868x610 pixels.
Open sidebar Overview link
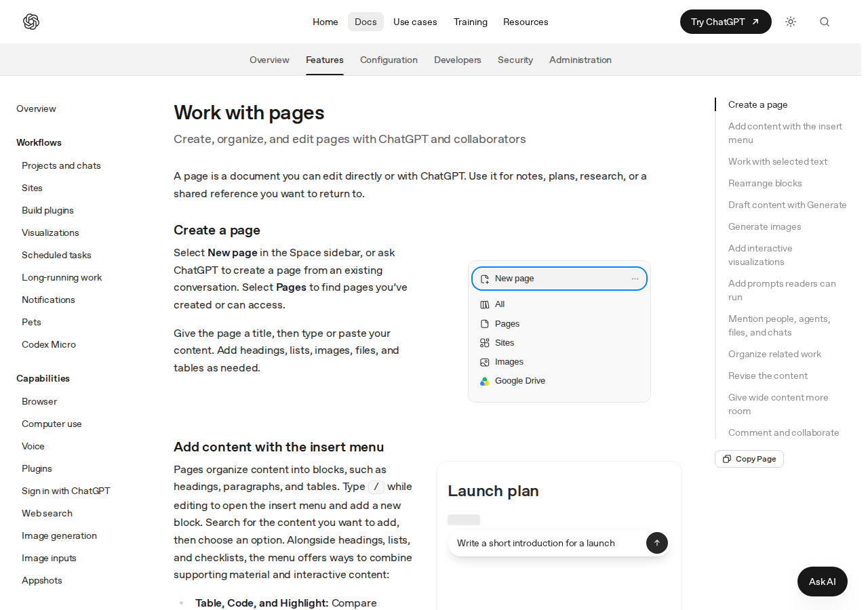(36, 108)
